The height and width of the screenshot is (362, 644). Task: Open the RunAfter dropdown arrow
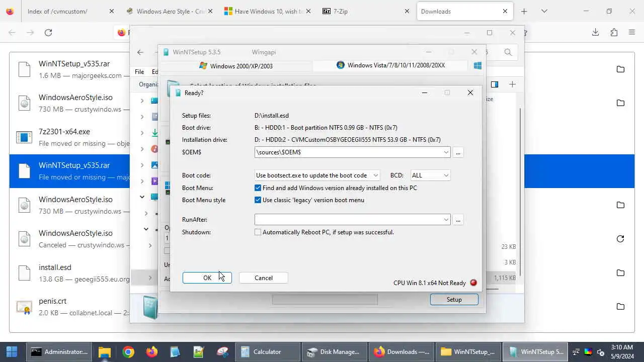[446, 220]
